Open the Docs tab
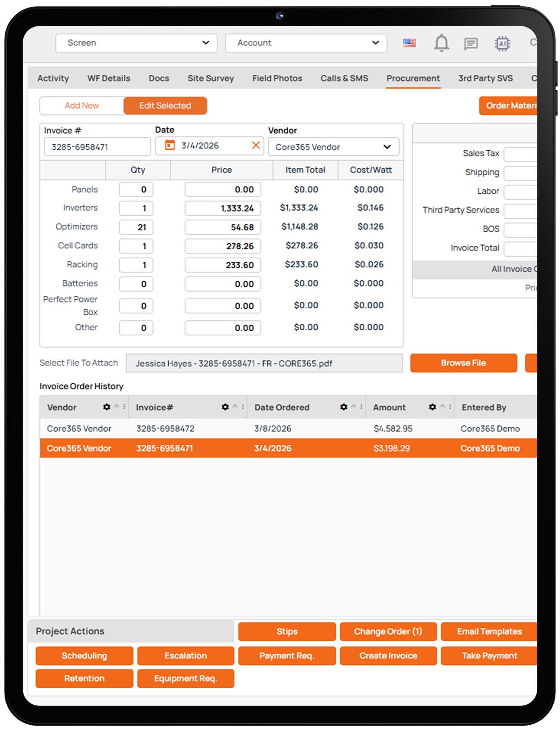 159,78
